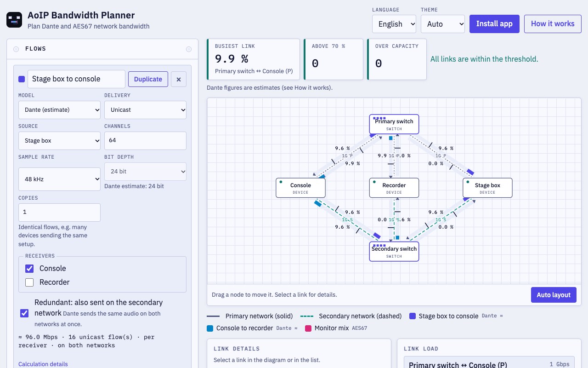This screenshot has height=368, width=588.
Task: Open the Source dropdown set to Stage box
Action: tap(60, 141)
